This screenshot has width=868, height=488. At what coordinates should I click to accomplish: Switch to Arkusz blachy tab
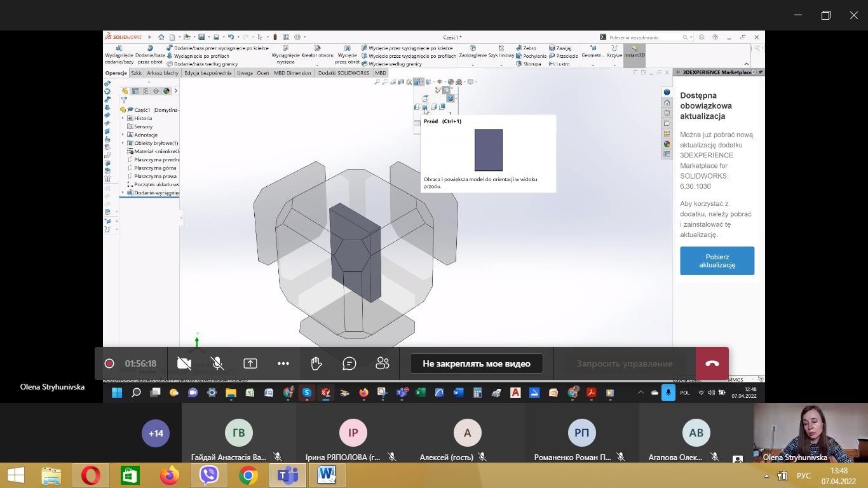[163, 73]
